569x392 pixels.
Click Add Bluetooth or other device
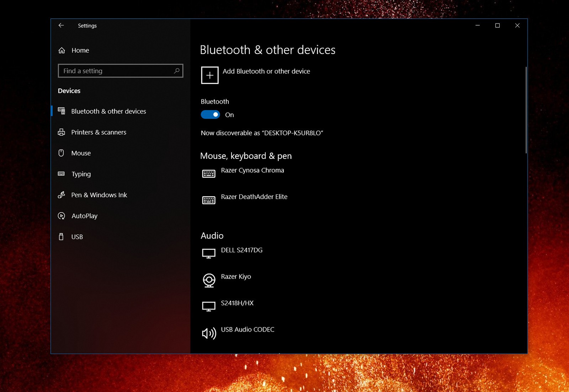[255, 75]
